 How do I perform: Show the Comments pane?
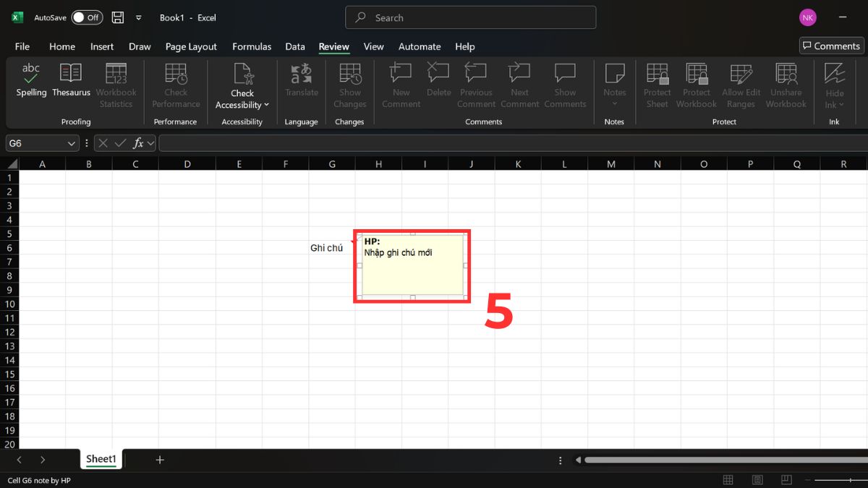click(x=565, y=81)
